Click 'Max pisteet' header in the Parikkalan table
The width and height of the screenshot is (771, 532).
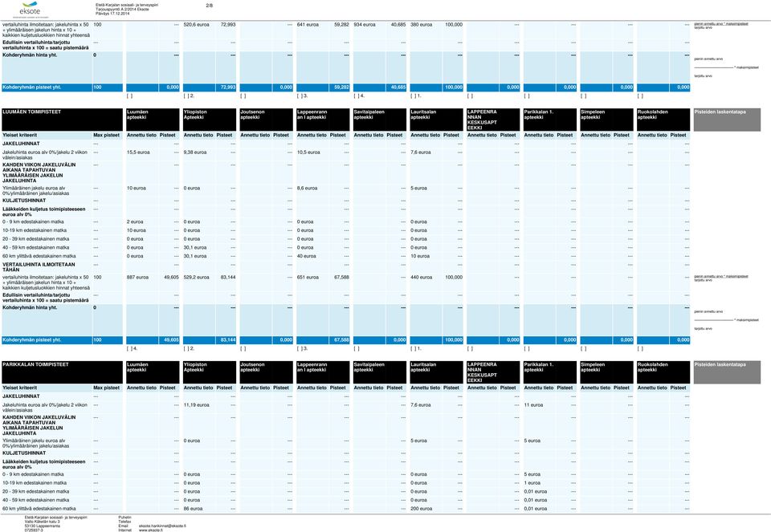(106, 388)
